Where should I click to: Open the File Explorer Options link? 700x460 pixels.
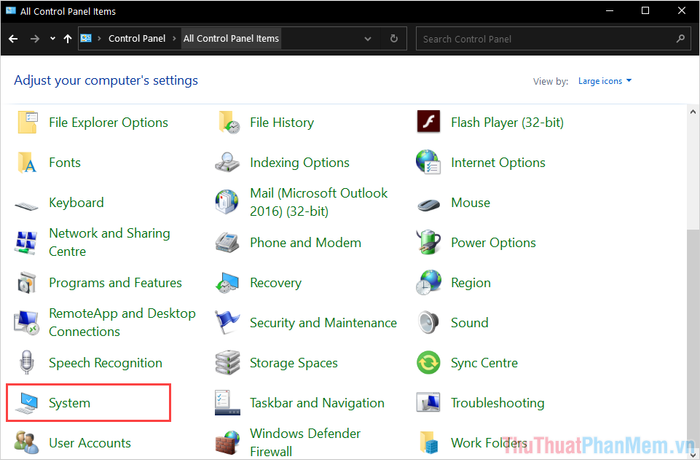click(108, 122)
